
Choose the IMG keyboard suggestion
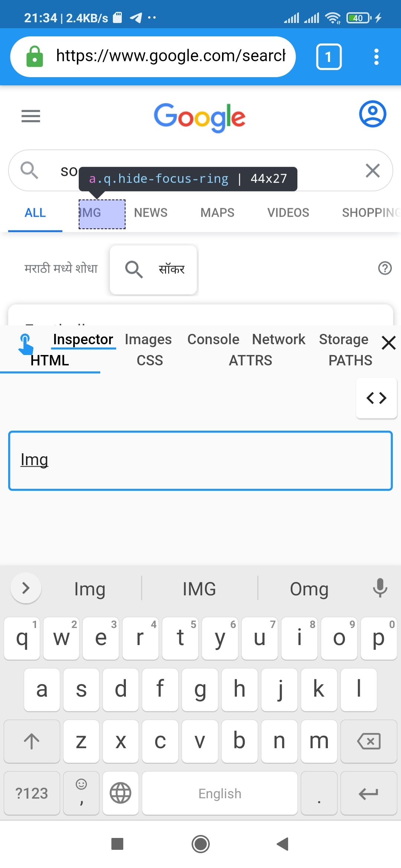[x=199, y=589]
